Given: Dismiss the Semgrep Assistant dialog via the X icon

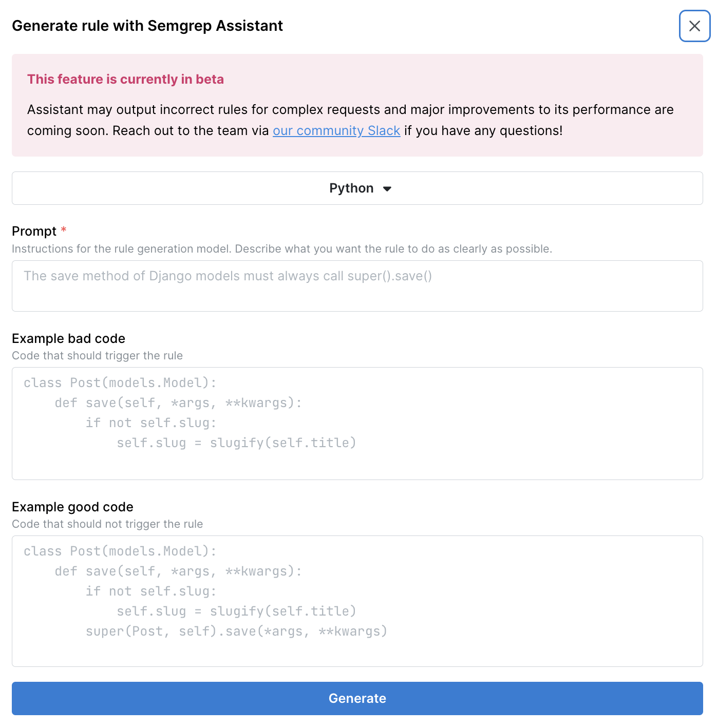Looking at the screenshot, I should tap(694, 26).
